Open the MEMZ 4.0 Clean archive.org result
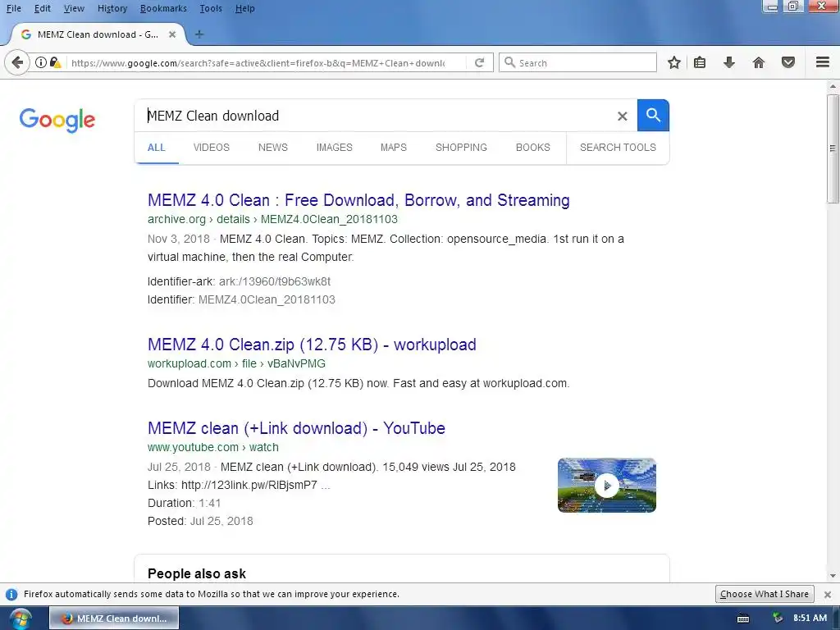The width and height of the screenshot is (840, 630). pyautogui.click(x=358, y=200)
